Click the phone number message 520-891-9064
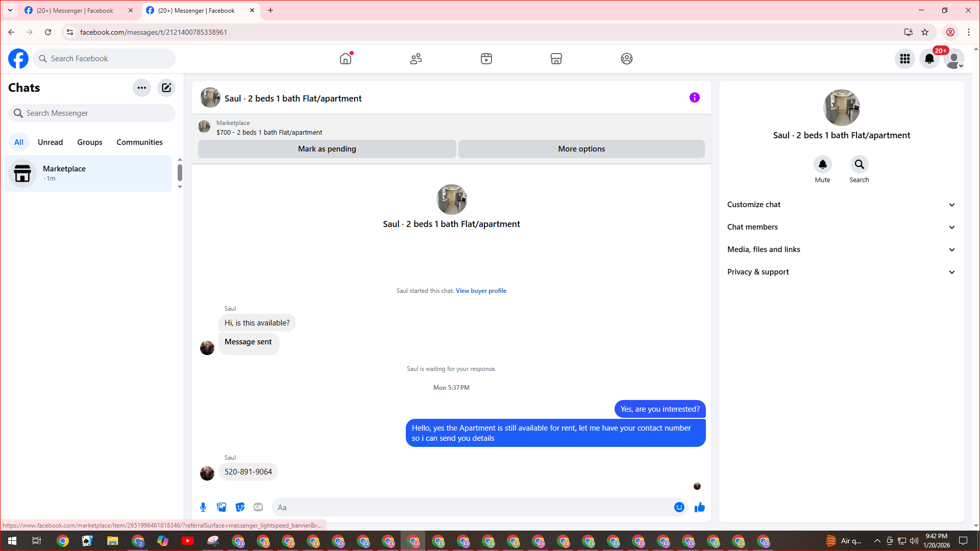Screen dimensions: 980x551 [248, 472]
